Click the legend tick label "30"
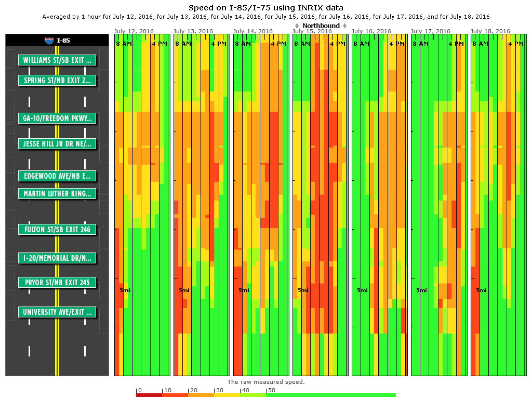 point(220,390)
